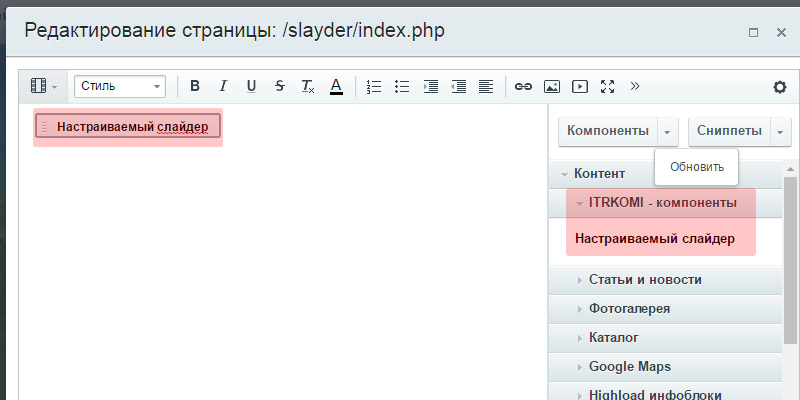Choose Обновить from the popup menu

(697, 167)
